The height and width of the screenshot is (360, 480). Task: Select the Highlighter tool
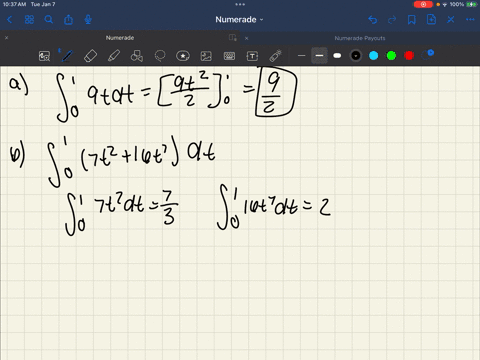114,56
